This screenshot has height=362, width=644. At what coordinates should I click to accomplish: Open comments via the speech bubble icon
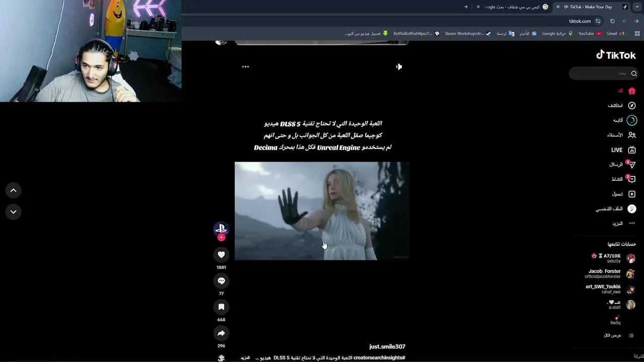[x=221, y=281]
